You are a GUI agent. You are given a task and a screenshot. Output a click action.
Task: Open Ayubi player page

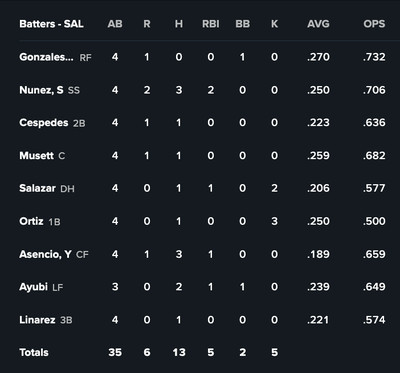coord(33,287)
